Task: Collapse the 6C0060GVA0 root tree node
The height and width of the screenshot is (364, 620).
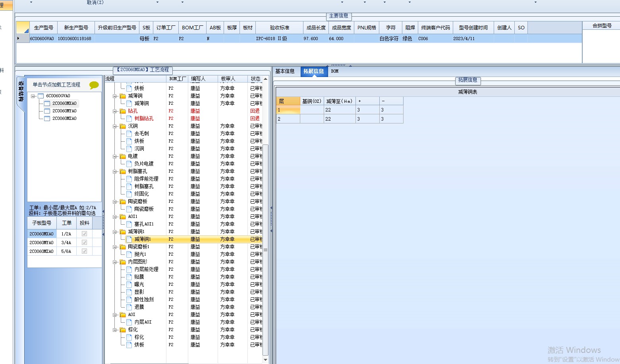Action: point(33,96)
